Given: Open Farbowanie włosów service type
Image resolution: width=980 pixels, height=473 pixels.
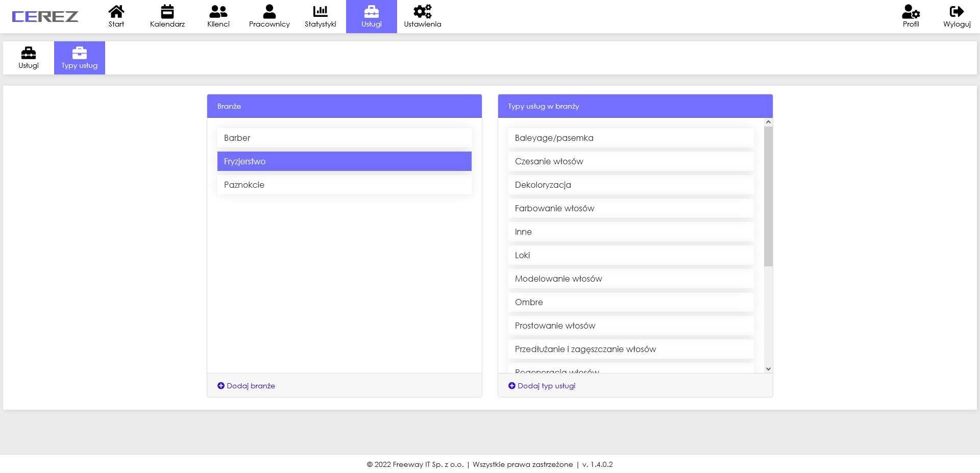Looking at the screenshot, I should pyautogui.click(x=630, y=208).
